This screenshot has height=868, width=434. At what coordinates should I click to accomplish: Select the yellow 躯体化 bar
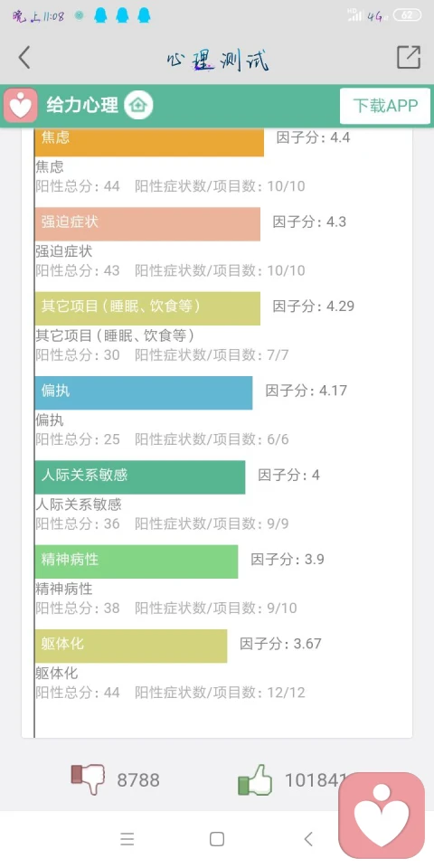coord(130,646)
